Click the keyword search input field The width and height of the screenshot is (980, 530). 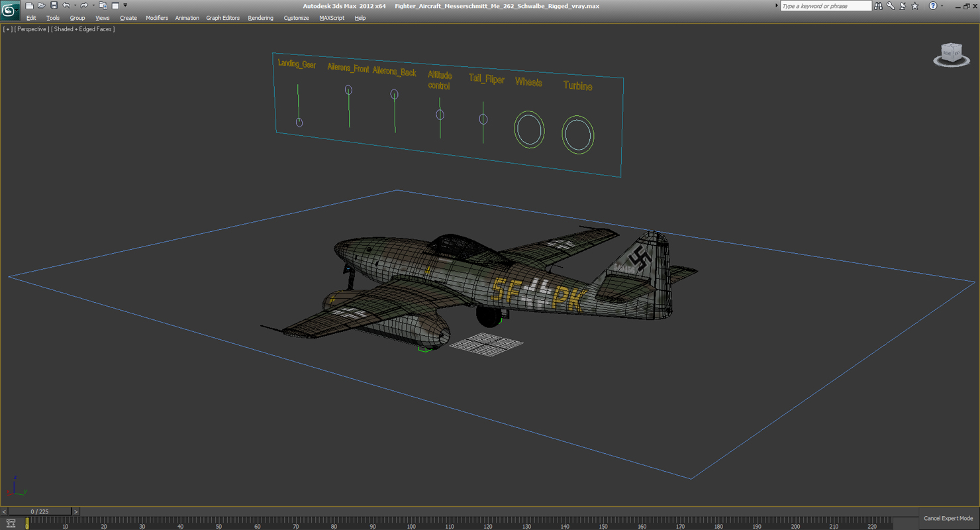pyautogui.click(x=826, y=6)
